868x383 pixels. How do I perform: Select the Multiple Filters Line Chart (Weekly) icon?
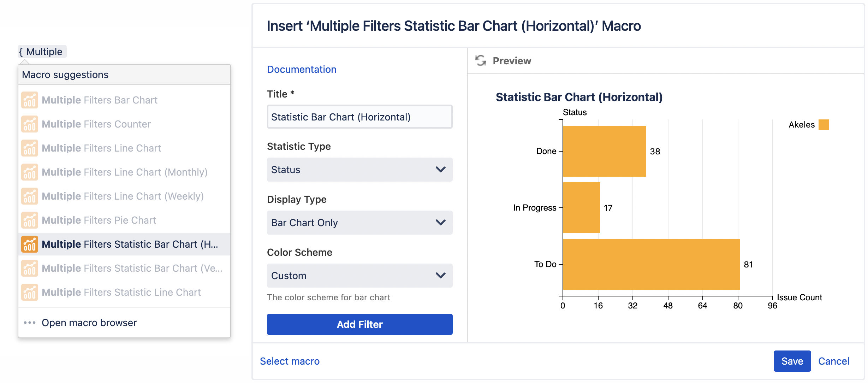click(29, 196)
